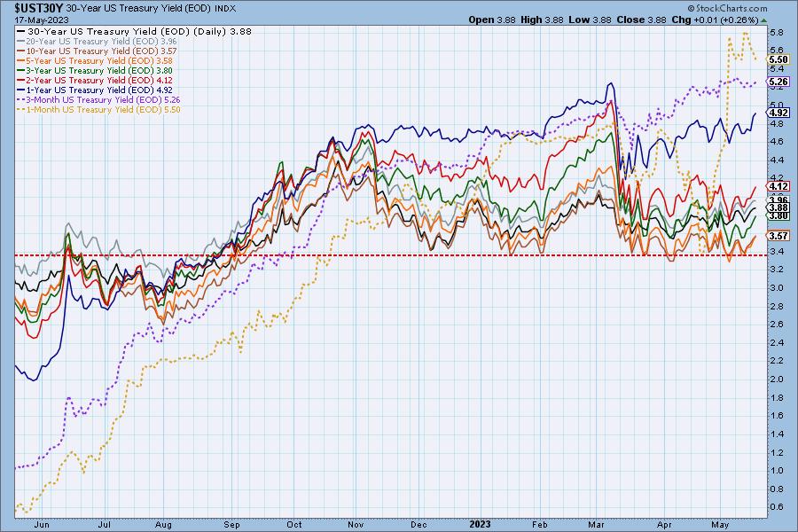This screenshot has height=532, width=798.
Task: Click the Apr month label on axis
Action: [664, 524]
